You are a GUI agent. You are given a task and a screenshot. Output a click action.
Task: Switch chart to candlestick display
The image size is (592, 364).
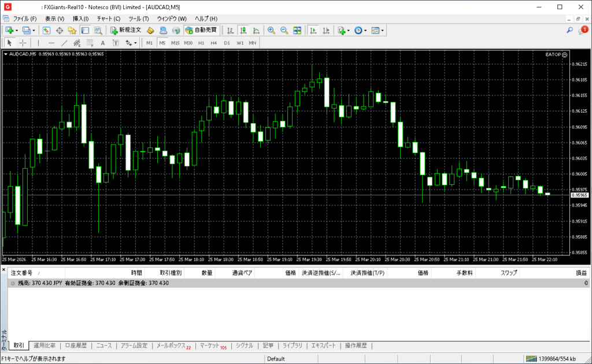(x=243, y=30)
